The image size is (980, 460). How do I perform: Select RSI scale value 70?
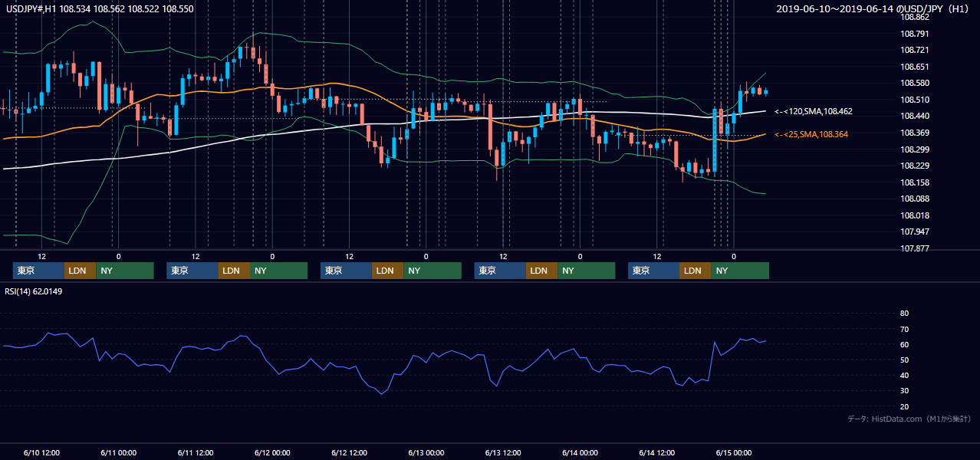click(x=904, y=329)
